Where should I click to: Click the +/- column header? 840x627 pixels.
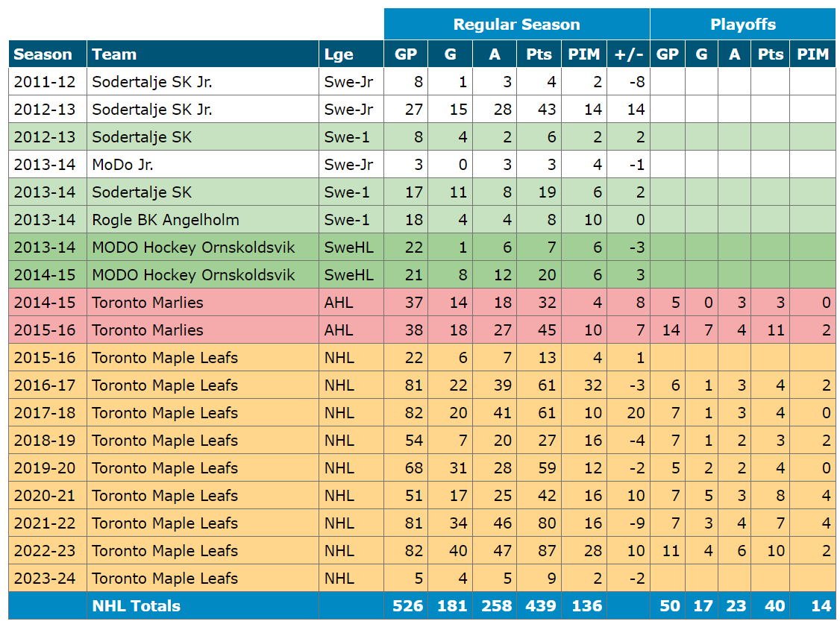point(628,54)
